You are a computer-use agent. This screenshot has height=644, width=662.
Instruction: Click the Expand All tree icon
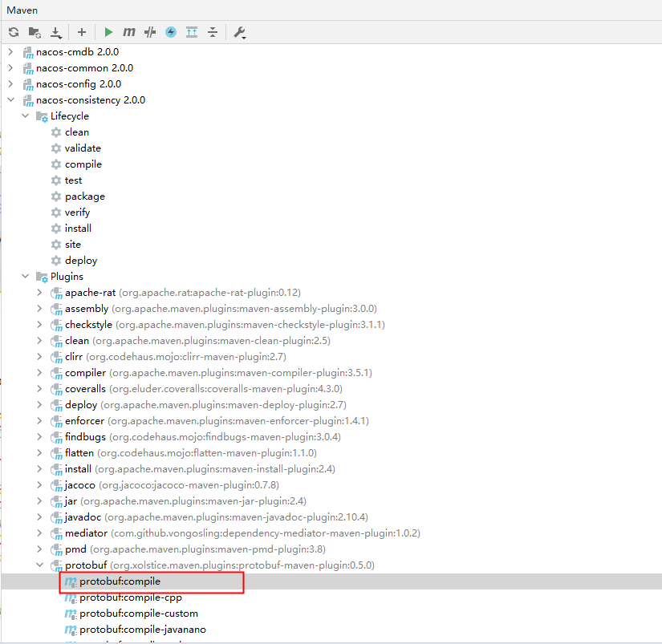point(192,32)
